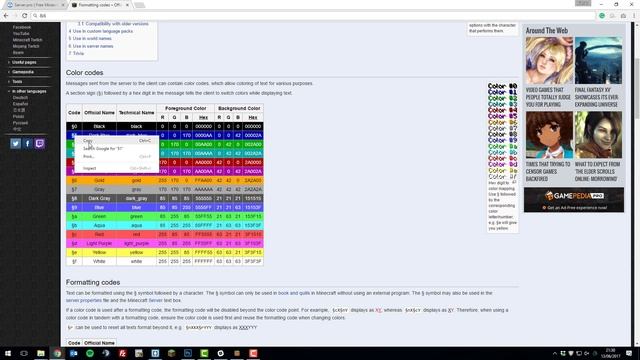
Task: Open the server.properties link
Action: [84, 300]
